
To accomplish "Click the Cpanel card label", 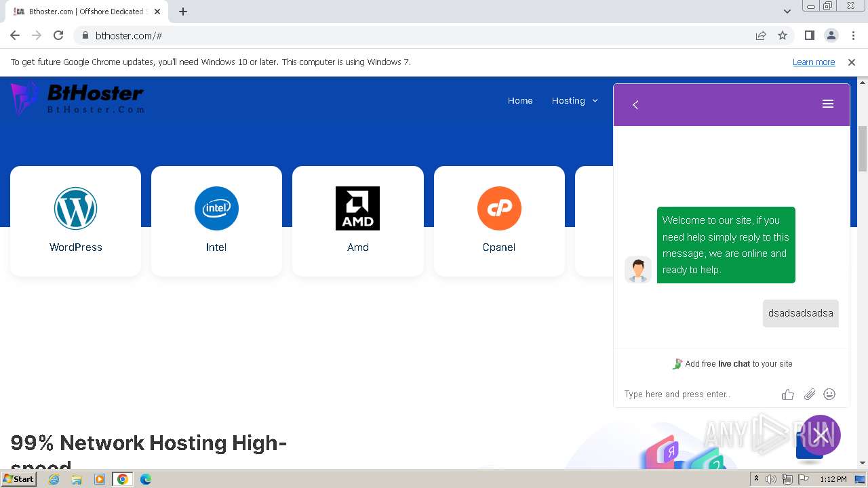I will [499, 247].
